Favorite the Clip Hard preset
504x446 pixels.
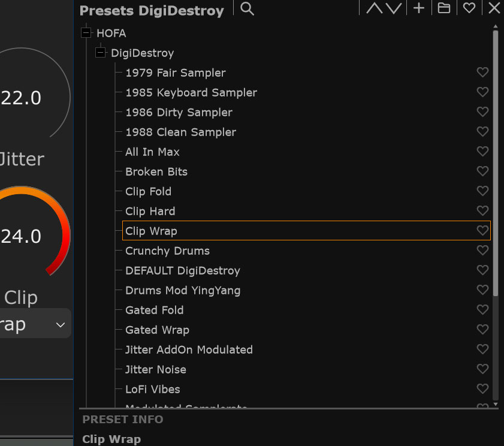[482, 210]
